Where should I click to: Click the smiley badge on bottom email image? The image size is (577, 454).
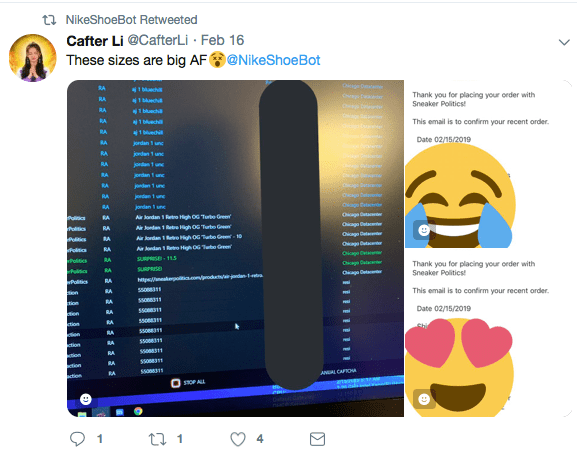tap(424, 399)
